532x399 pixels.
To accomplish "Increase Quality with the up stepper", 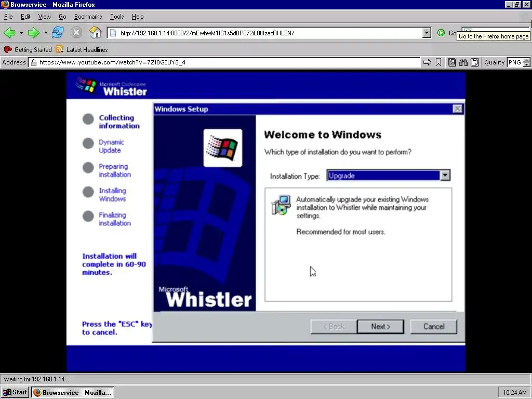I will [x=526, y=60].
